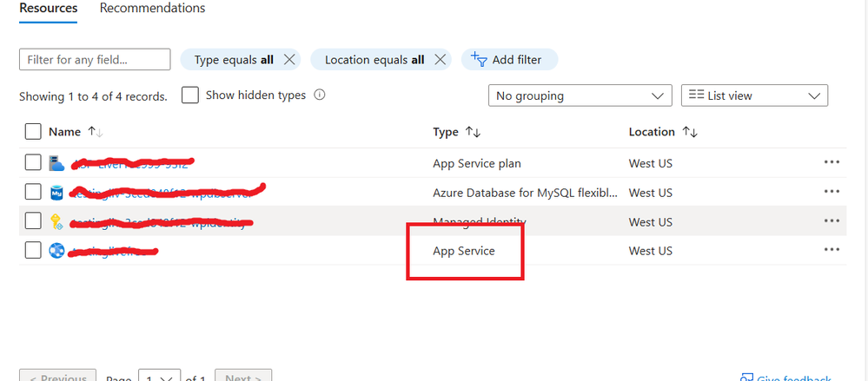This screenshot has width=868, height=381.
Task: Click the Showing 1 to 4 of 4 records text
Action: coord(93,96)
